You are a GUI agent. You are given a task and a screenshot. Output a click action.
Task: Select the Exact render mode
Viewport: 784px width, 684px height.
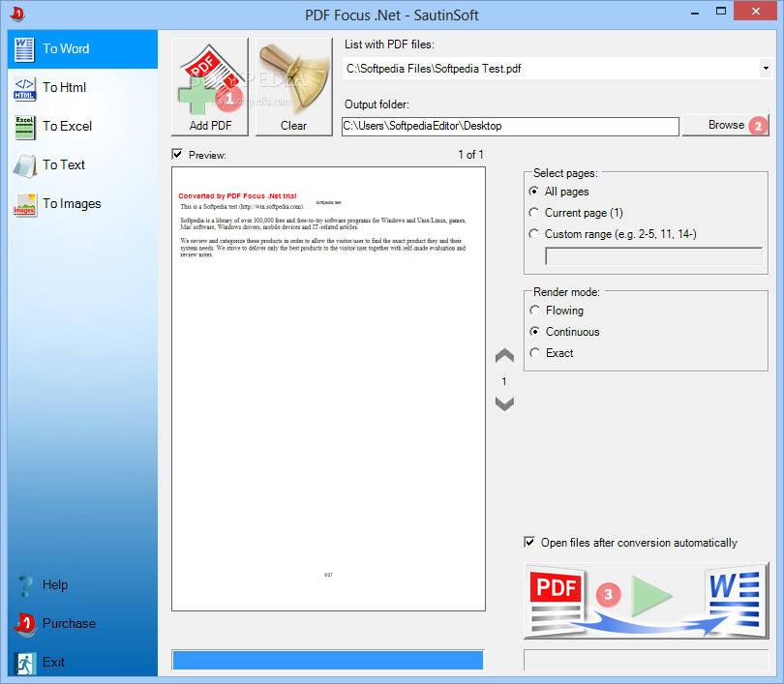pyautogui.click(x=535, y=353)
